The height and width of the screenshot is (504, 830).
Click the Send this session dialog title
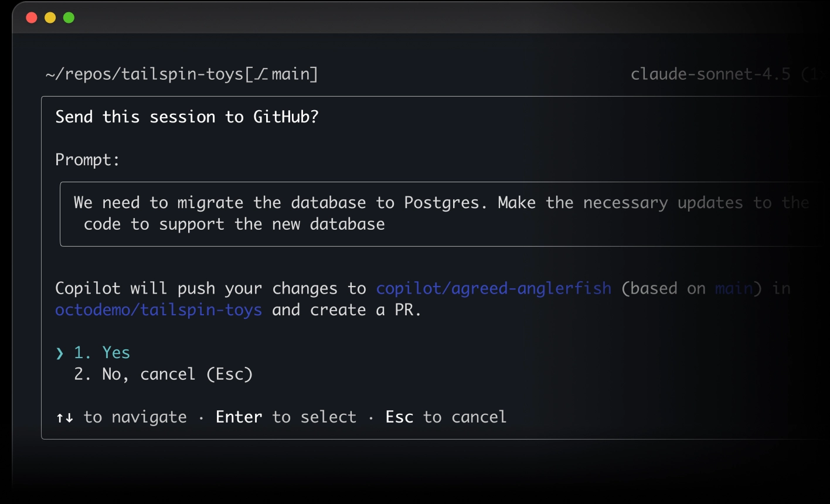(187, 117)
